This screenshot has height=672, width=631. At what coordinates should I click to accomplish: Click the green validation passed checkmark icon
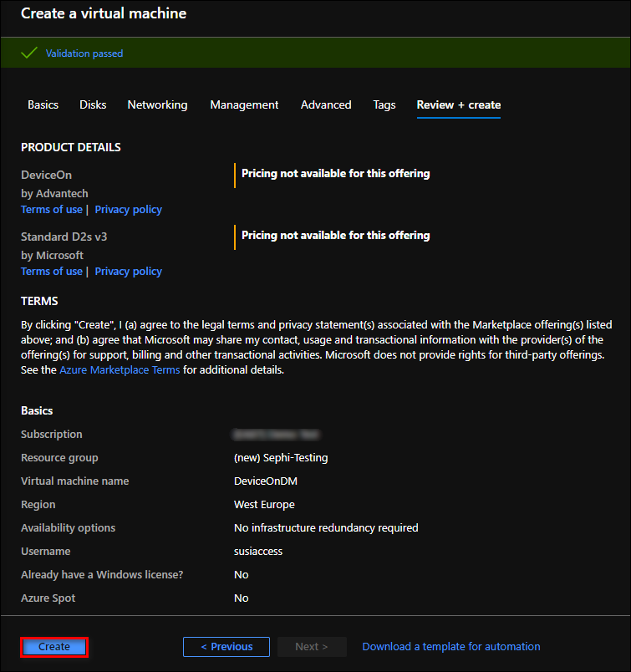(29, 53)
